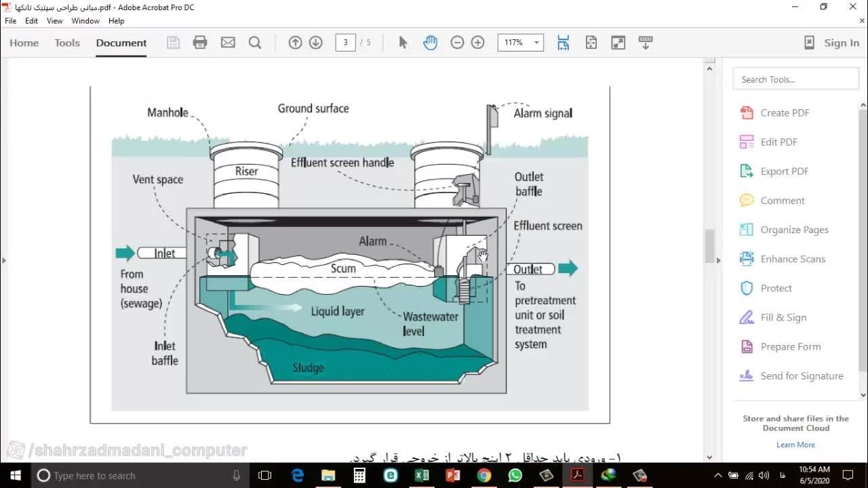868x488 pixels.
Task: Click the Sign In button
Action: [841, 43]
